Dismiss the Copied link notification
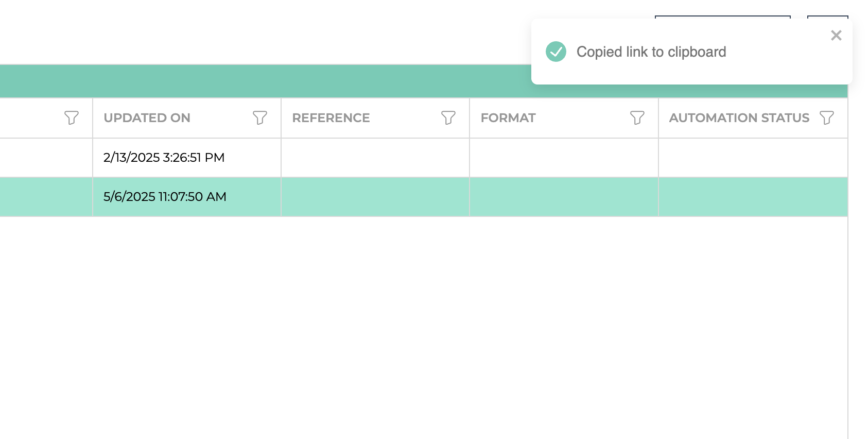 (x=836, y=36)
